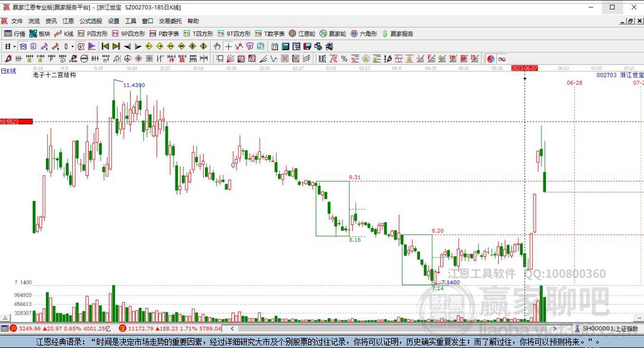This screenshot has height=348, width=644.
Task: Click the infinity symbol icon
Action: (x=502, y=58)
